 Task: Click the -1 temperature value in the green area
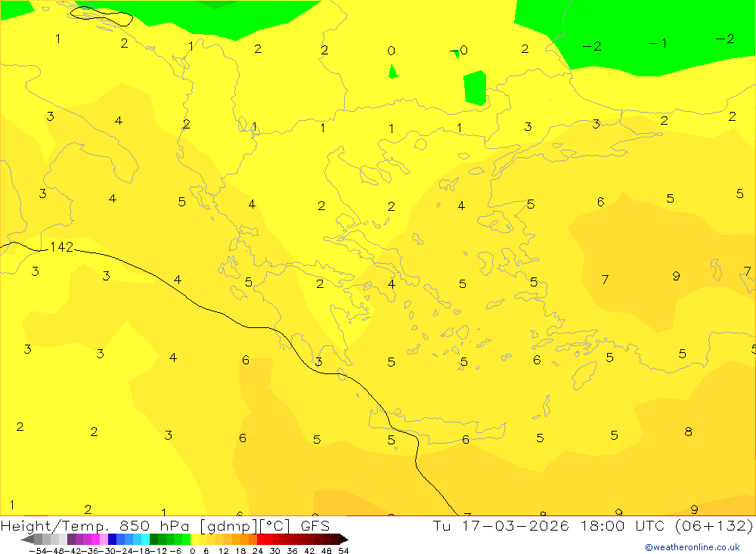pos(658,43)
